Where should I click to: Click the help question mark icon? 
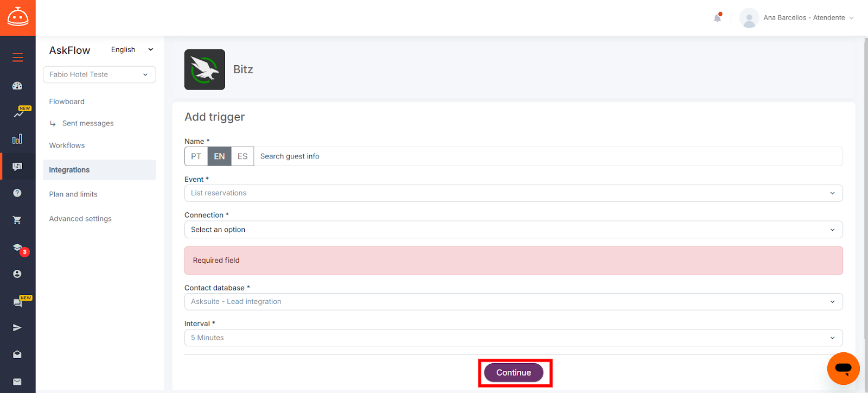coord(17,193)
